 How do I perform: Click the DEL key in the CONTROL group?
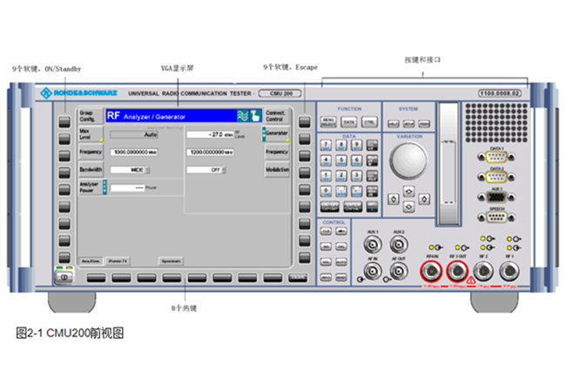tap(341, 247)
